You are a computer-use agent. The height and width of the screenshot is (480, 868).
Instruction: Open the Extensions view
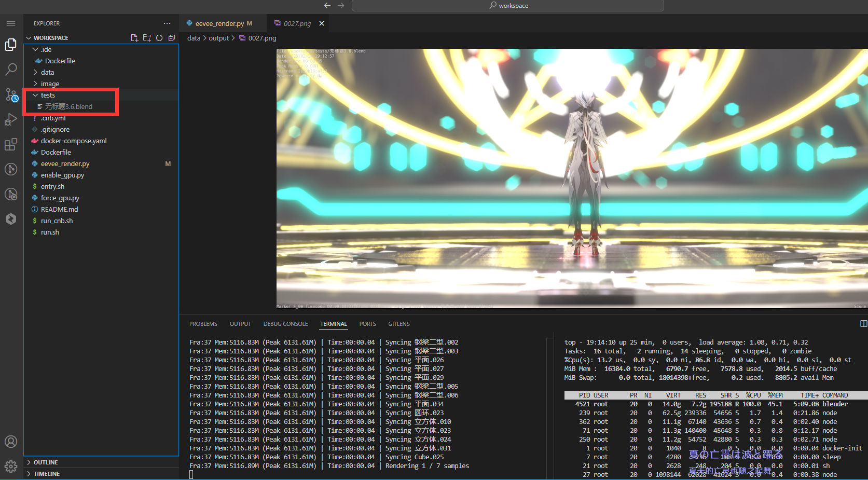[11, 145]
